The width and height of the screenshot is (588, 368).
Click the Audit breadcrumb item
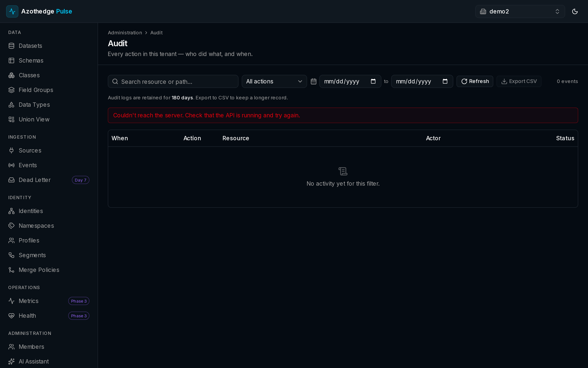(x=156, y=33)
